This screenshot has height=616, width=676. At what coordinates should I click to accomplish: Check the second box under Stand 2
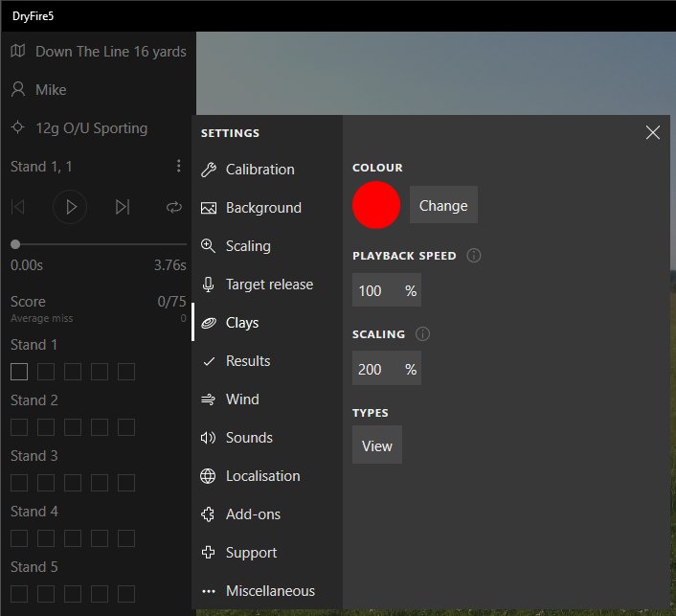(46, 427)
